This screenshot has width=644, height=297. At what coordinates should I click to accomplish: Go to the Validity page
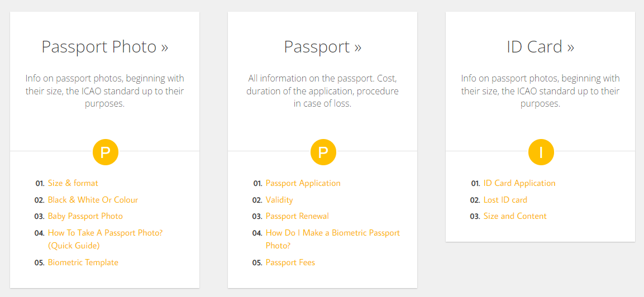[279, 200]
